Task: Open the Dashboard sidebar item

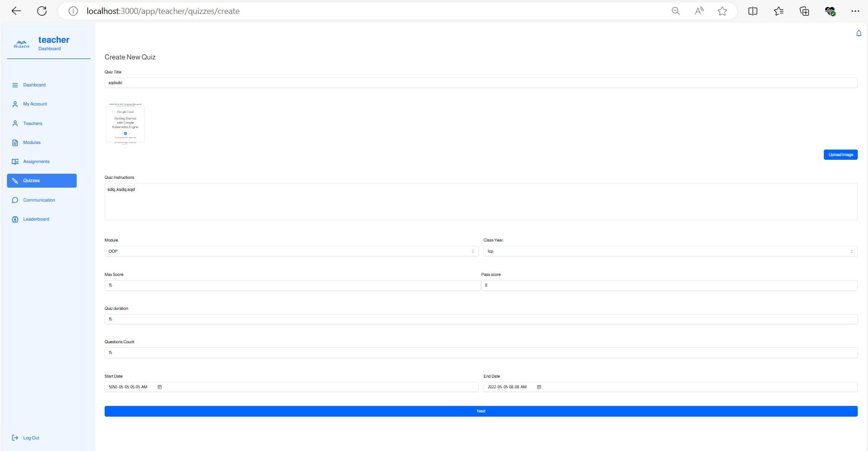Action: (34, 85)
